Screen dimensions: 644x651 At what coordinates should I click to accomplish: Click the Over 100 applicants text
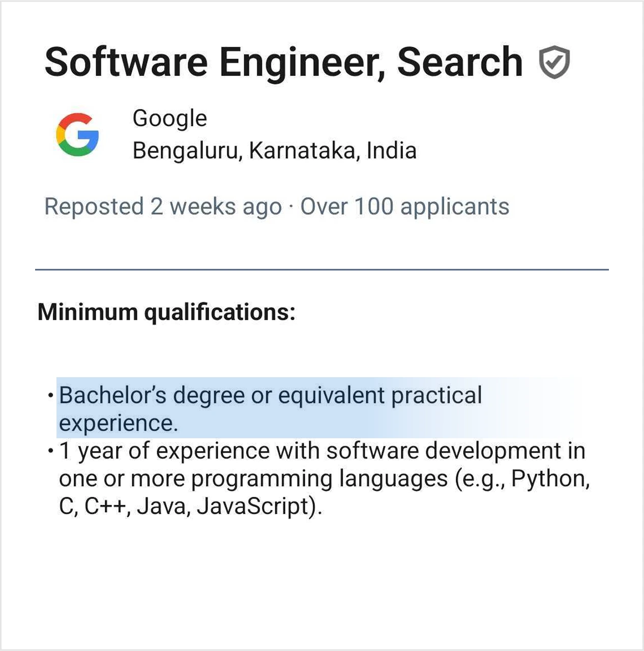[x=404, y=207]
